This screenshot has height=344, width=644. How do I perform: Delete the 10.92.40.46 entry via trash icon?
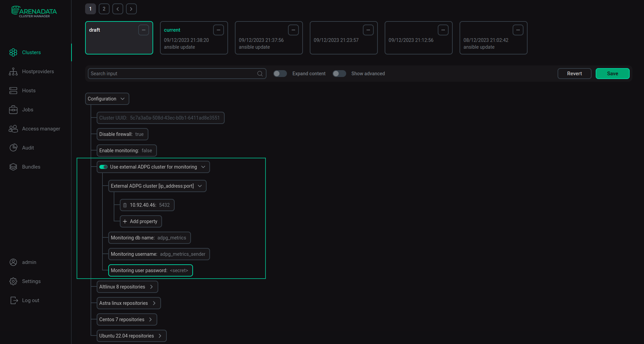click(x=125, y=205)
